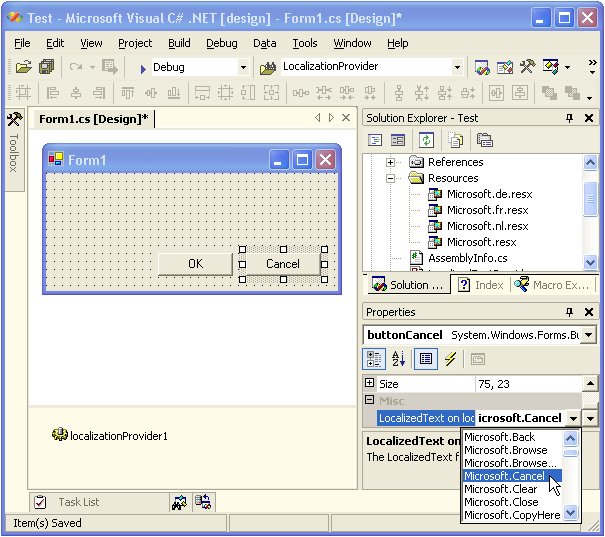Click the Send to Back icon
This screenshot has height=537, width=605.
click(x=572, y=93)
